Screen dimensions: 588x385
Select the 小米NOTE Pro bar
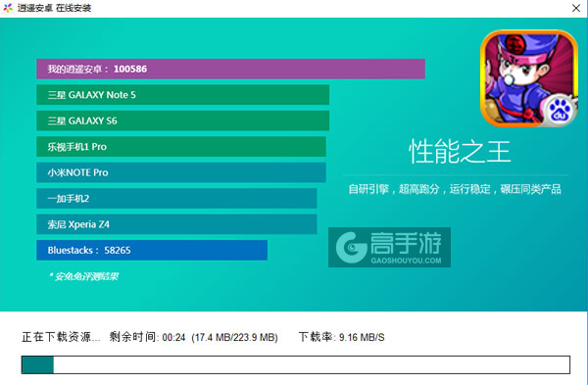(x=181, y=172)
